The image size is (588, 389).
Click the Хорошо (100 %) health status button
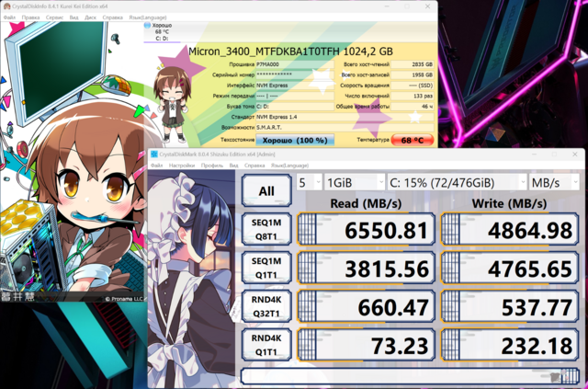[x=295, y=140]
